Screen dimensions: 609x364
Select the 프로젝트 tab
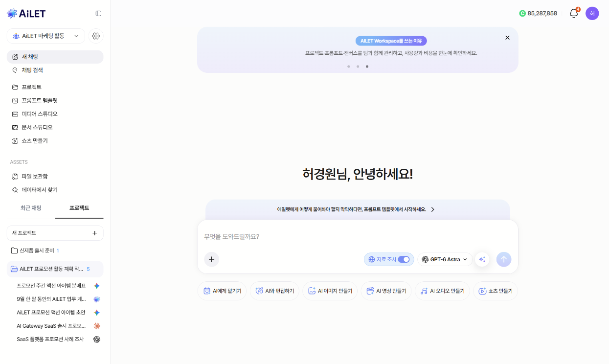79,208
